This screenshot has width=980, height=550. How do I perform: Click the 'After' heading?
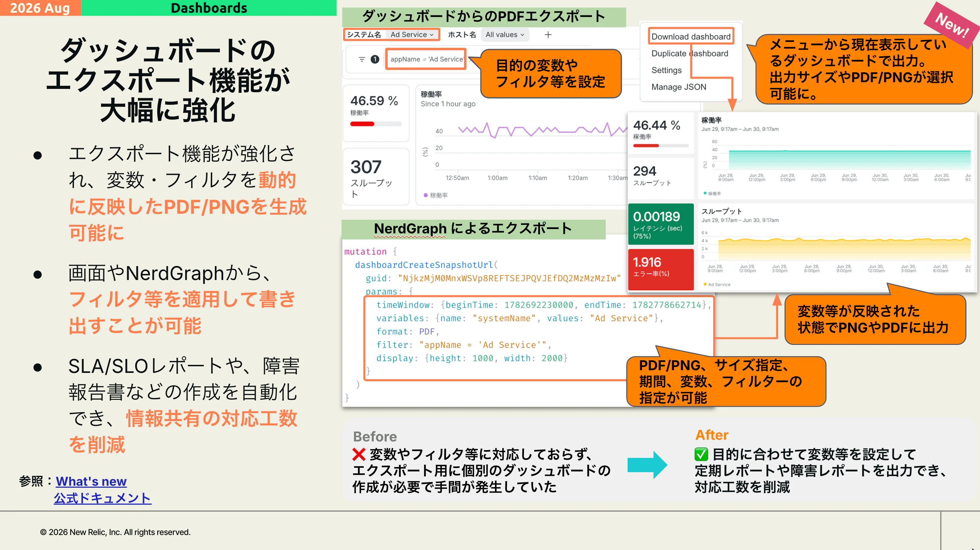pos(712,435)
